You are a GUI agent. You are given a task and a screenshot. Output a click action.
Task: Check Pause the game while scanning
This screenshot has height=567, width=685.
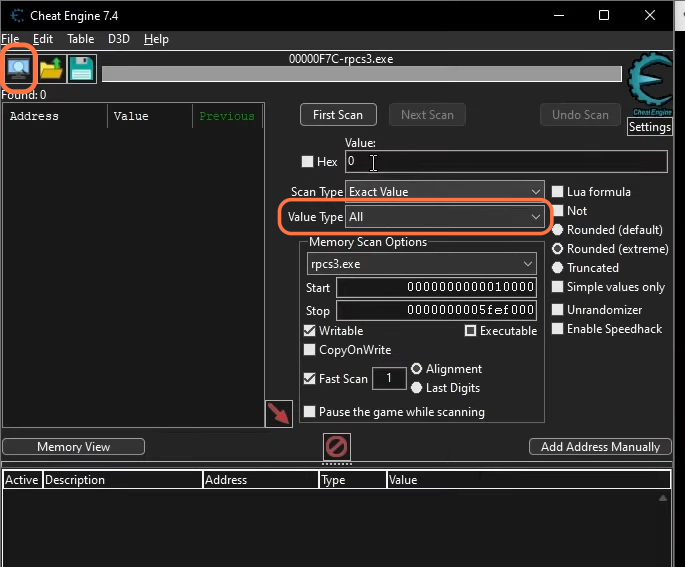point(309,411)
